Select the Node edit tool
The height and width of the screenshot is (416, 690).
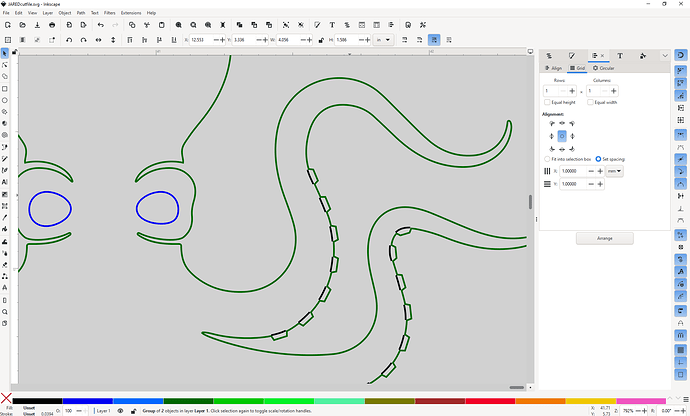pos(5,65)
